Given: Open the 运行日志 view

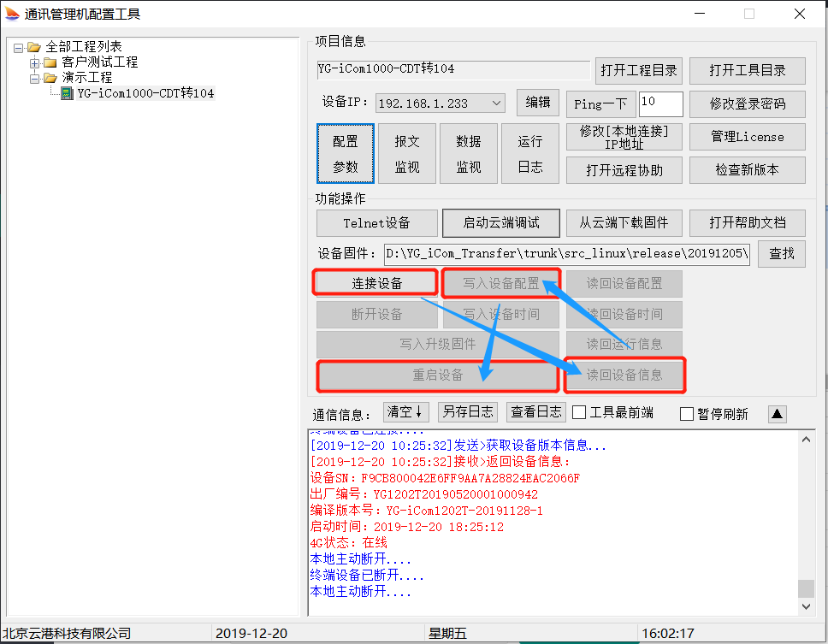Looking at the screenshot, I should click(x=530, y=154).
